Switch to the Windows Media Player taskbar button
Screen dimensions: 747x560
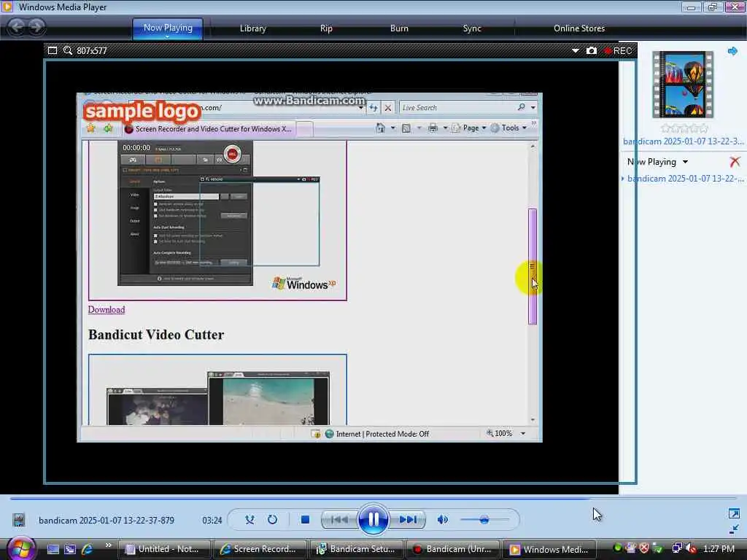[x=550, y=549]
